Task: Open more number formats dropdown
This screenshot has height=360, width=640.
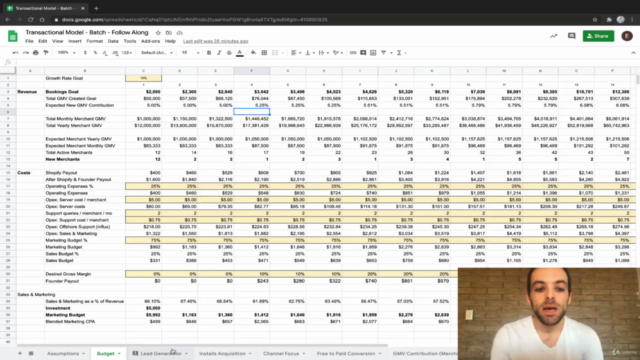Action: (127, 53)
